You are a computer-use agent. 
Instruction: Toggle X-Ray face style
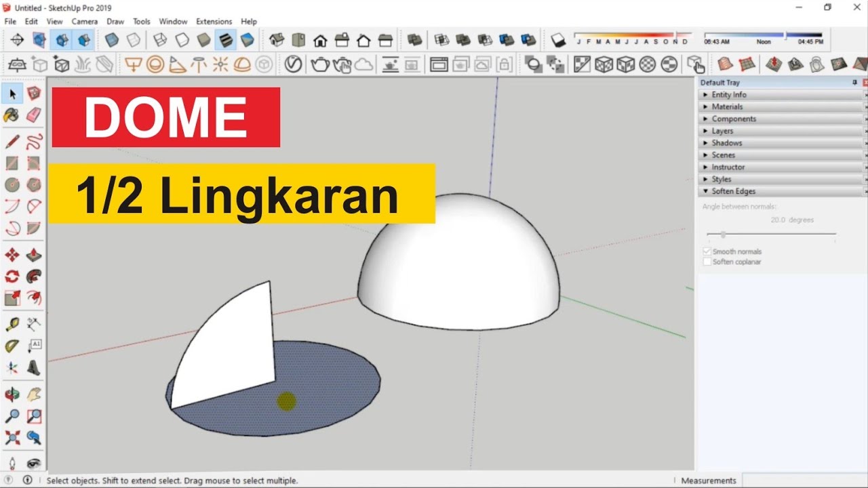pos(112,40)
